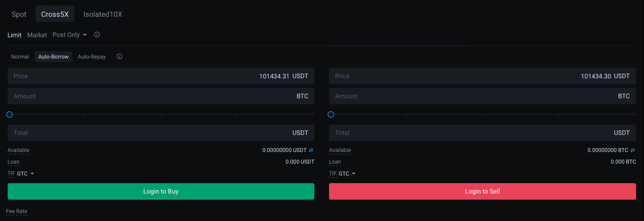Switch to Auto-Repay mode
Image resolution: width=644 pixels, height=221 pixels.
[91, 57]
